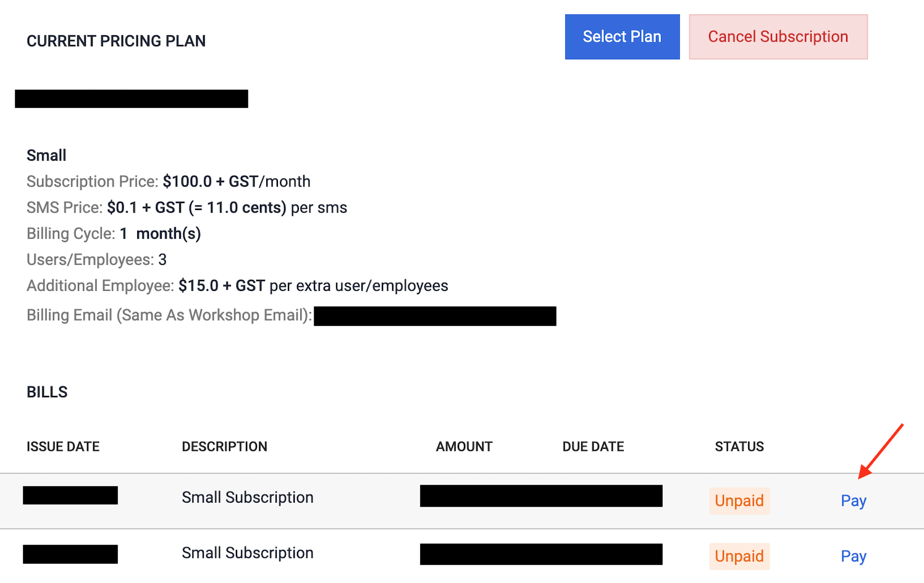Click the ISSUE DATE column header
Viewport: 924px width, 583px height.
point(63,447)
